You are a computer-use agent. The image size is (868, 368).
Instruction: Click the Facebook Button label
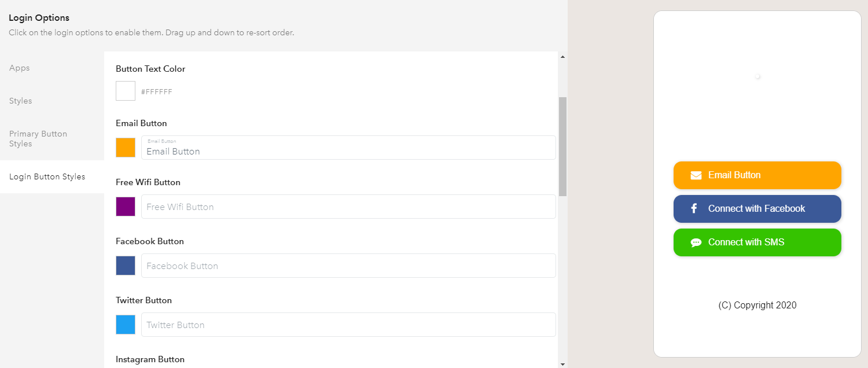coord(150,241)
